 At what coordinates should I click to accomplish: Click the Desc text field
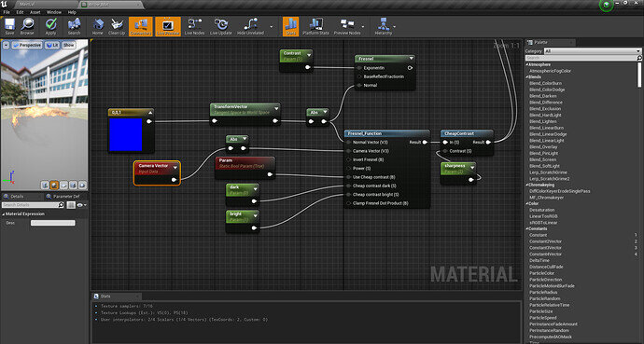[53, 223]
